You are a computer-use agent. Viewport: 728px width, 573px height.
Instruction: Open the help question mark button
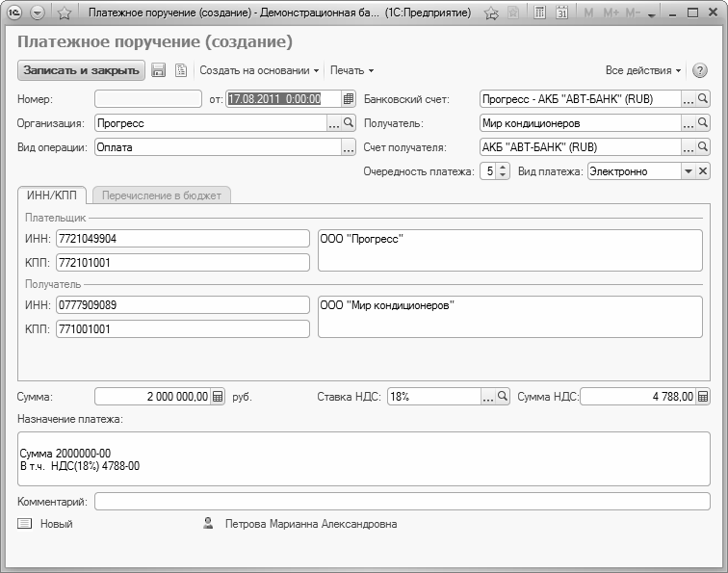click(x=700, y=70)
